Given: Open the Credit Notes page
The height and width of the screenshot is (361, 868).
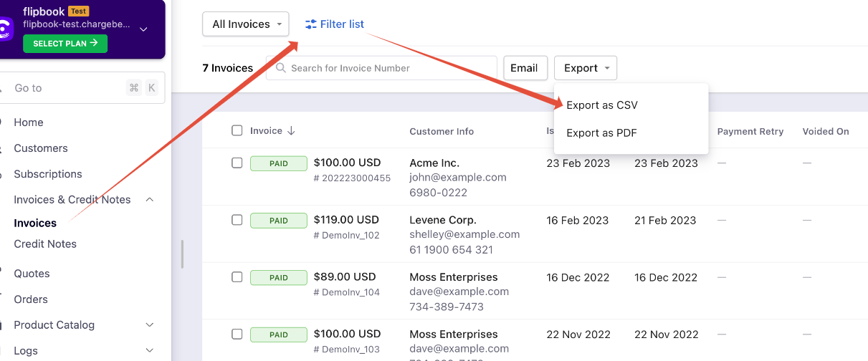Looking at the screenshot, I should (45, 244).
